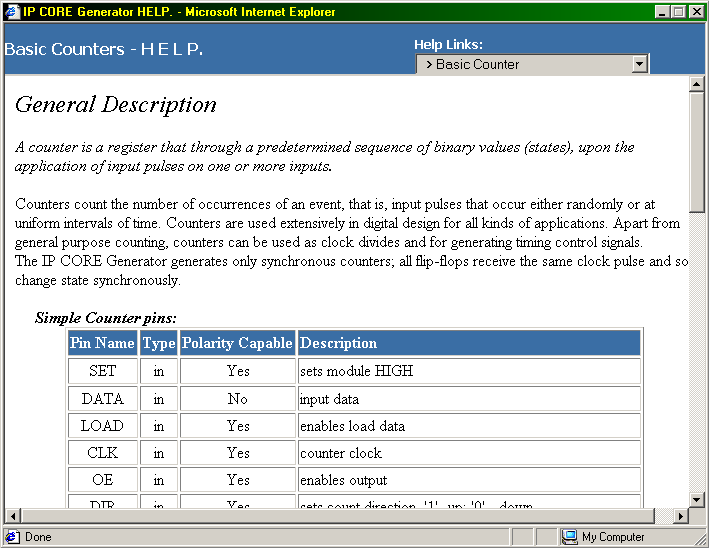
Task: Click the 'Basic Counters - H E L P.' title
Action: (104, 49)
